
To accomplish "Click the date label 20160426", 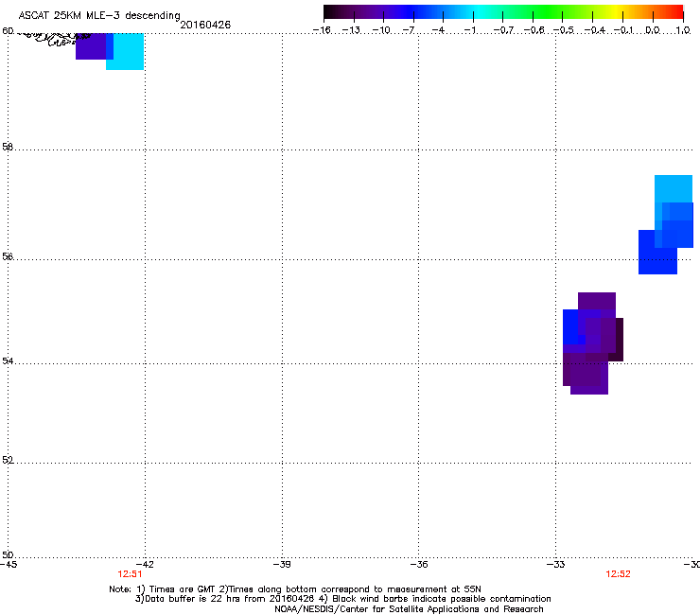I will pyautogui.click(x=205, y=25).
